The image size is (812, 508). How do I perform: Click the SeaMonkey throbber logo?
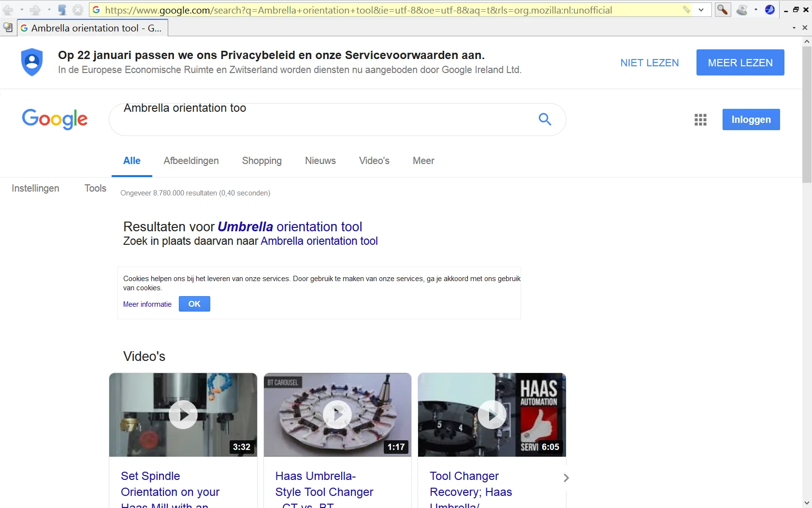click(x=770, y=10)
